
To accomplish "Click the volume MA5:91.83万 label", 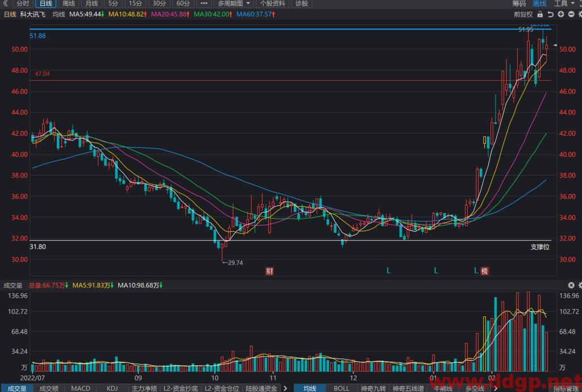I will click(93, 286).
